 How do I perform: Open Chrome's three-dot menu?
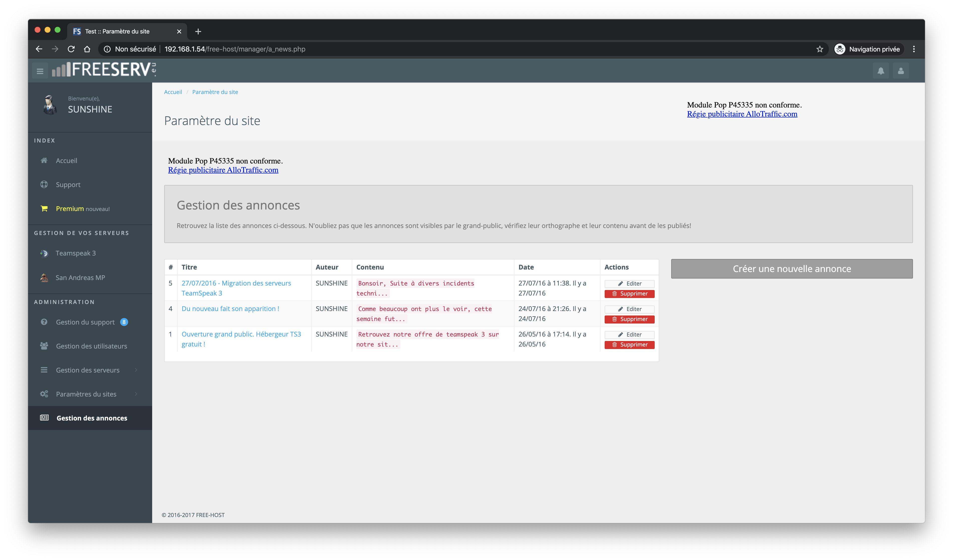[914, 49]
